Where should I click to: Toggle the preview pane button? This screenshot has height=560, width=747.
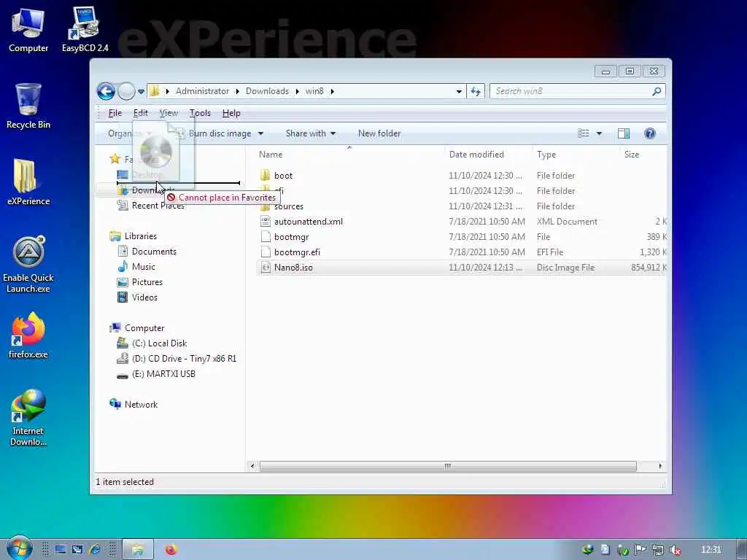coord(624,133)
